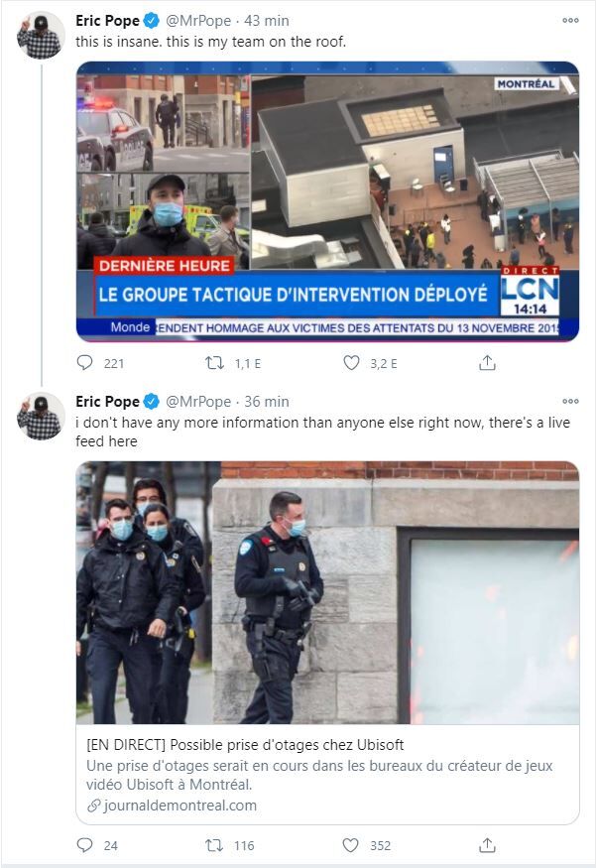Open the 36 min timestamp link
The height and width of the screenshot is (868, 597).
click(x=267, y=402)
